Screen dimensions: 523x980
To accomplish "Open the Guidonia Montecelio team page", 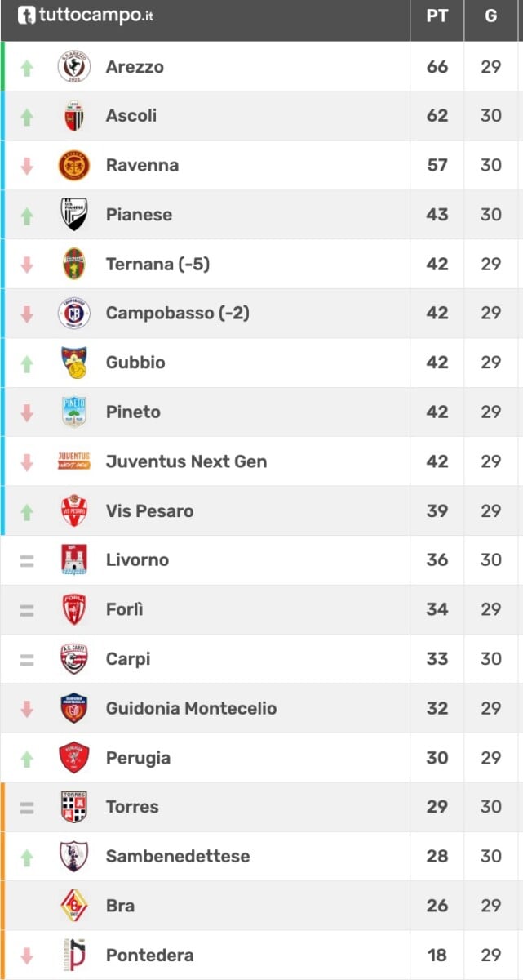I will coord(191,708).
